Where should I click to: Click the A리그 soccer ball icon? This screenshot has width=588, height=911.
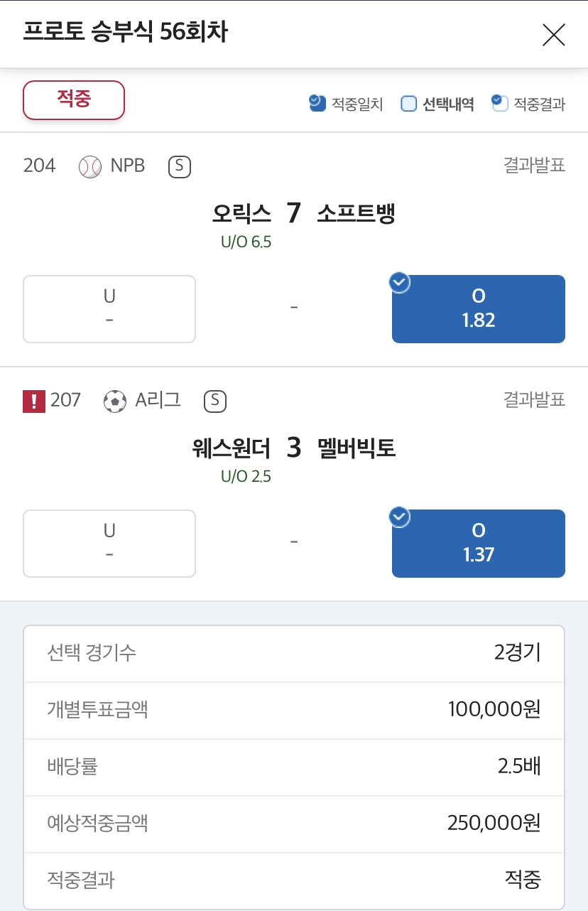(x=114, y=401)
